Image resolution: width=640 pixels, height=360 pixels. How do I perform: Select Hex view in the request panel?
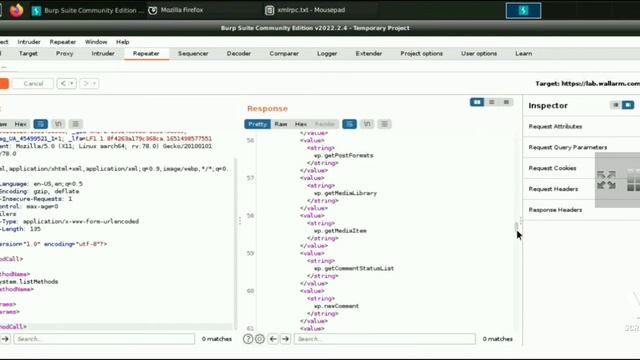click(20, 124)
